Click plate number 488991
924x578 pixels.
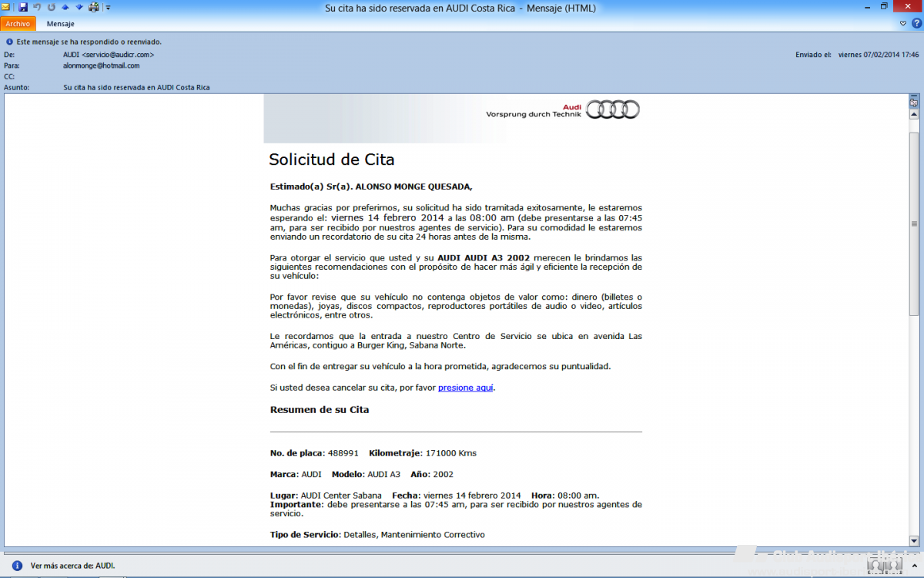point(343,453)
